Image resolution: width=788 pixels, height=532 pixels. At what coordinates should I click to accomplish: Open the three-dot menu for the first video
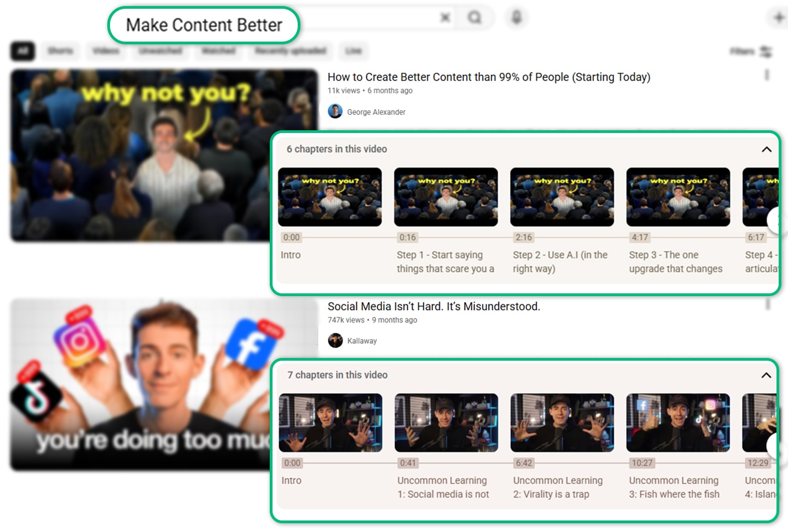pyautogui.click(x=767, y=74)
